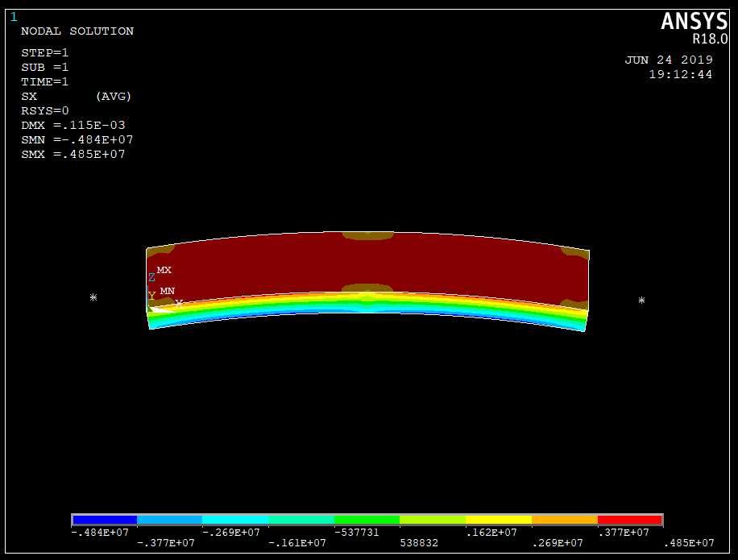This screenshot has height=560, width=738.
Task: Click the rainbow stress layer under the beam
Action: tap(367, 303)
